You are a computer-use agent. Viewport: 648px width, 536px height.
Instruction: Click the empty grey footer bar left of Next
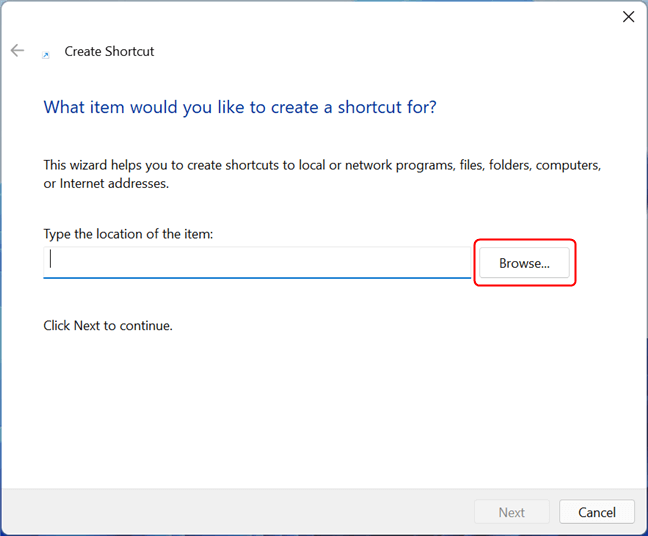[x=238, y=512]
